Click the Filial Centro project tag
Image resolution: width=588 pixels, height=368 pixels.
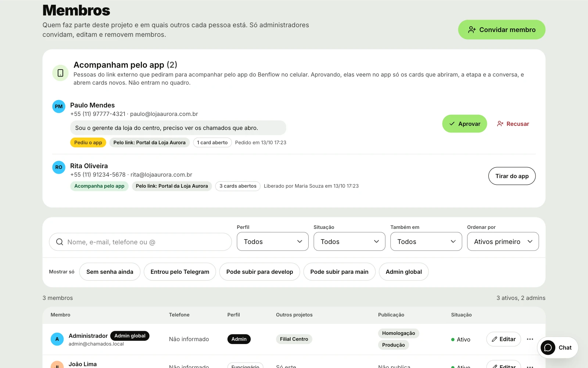[294, 339]
